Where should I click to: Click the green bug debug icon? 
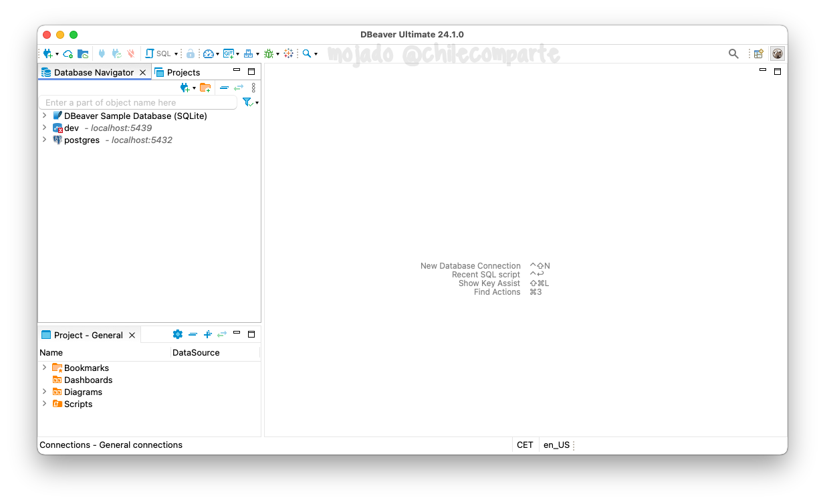(269, 53)
